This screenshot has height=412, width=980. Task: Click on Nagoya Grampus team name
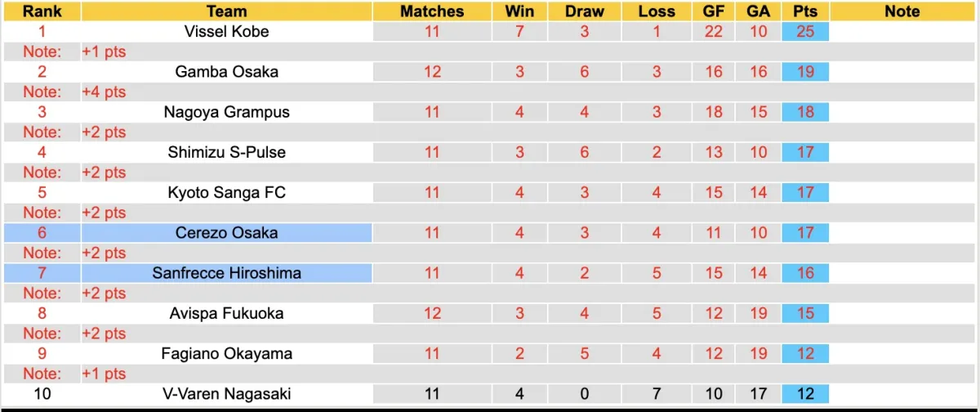coord(226,112)
